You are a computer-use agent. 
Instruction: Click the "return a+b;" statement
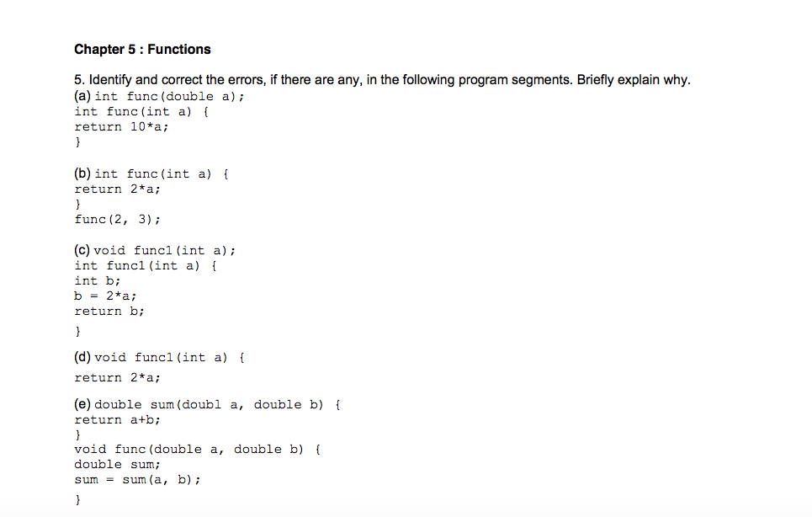pos(117,419)
